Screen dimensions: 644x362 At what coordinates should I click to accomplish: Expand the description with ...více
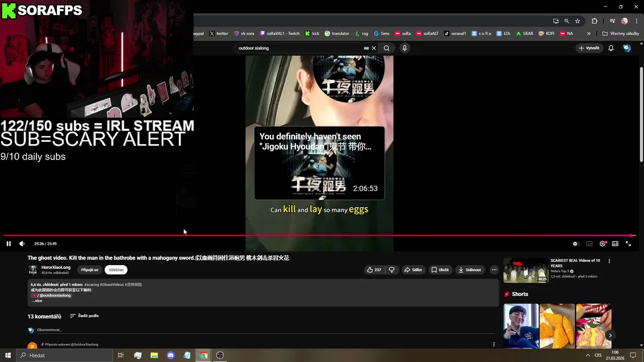(x=37, y=301)
